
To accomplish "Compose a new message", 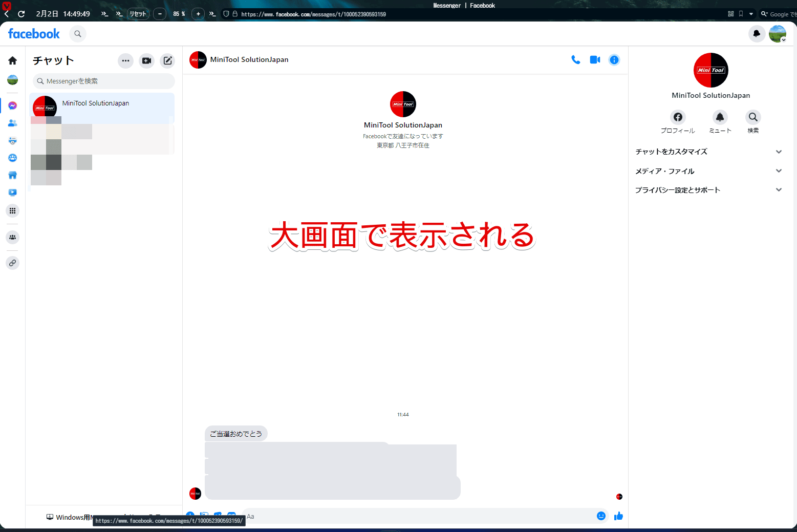I will pyautogui.click(x=167, y=60).
